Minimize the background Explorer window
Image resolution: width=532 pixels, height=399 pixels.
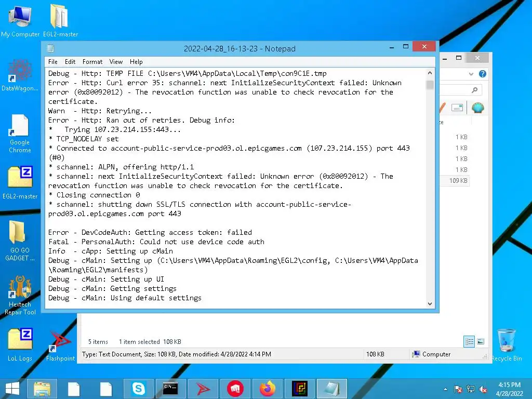click(445, 58)
